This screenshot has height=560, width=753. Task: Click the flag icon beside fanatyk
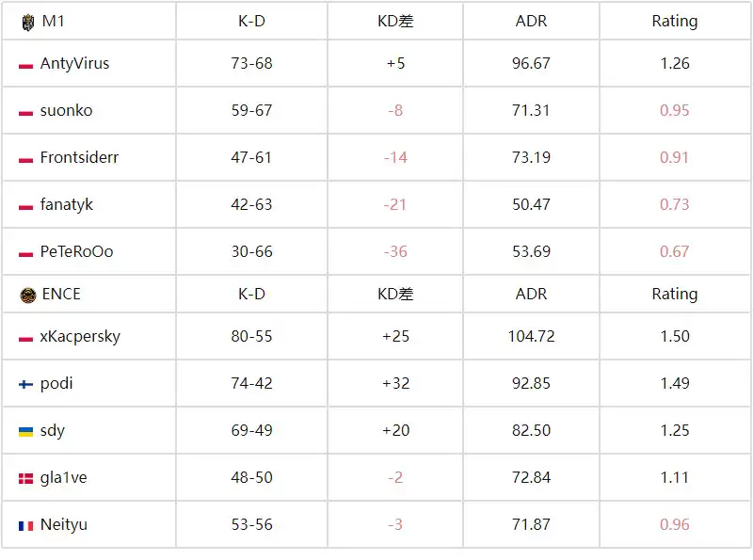tap(26, 206)
